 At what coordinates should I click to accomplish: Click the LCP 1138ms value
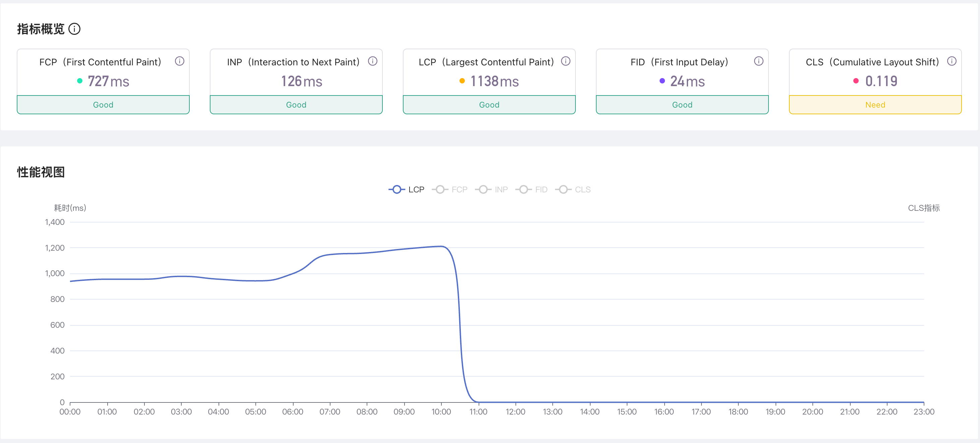[494, 81]
